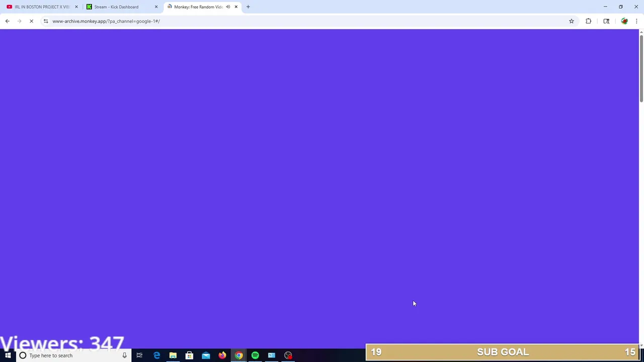Close the Stream - Kick Dashboard tab

point(156,7)
